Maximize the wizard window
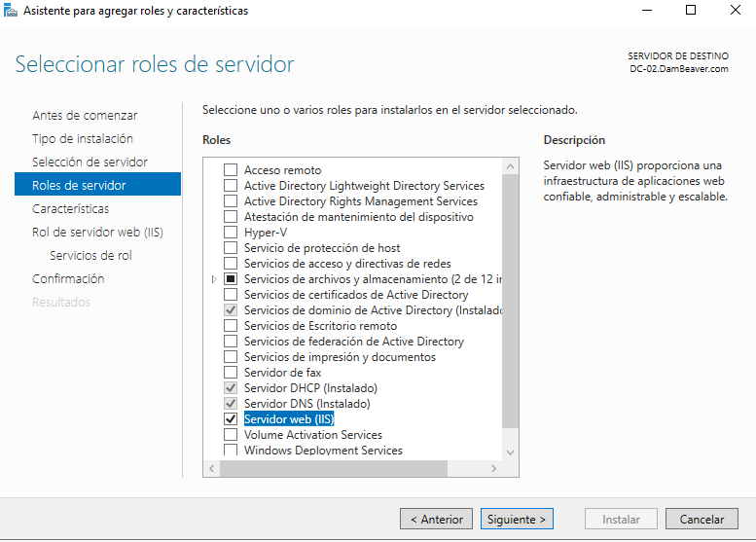This screenshot has width=756, height=542. (691, 10)
